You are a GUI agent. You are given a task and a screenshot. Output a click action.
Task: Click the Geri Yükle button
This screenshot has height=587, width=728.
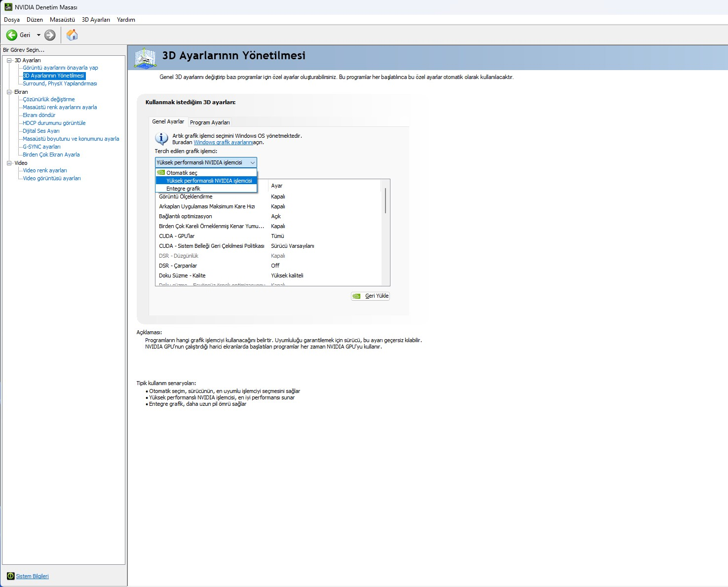pyautogui.click(x=370, y=296)
